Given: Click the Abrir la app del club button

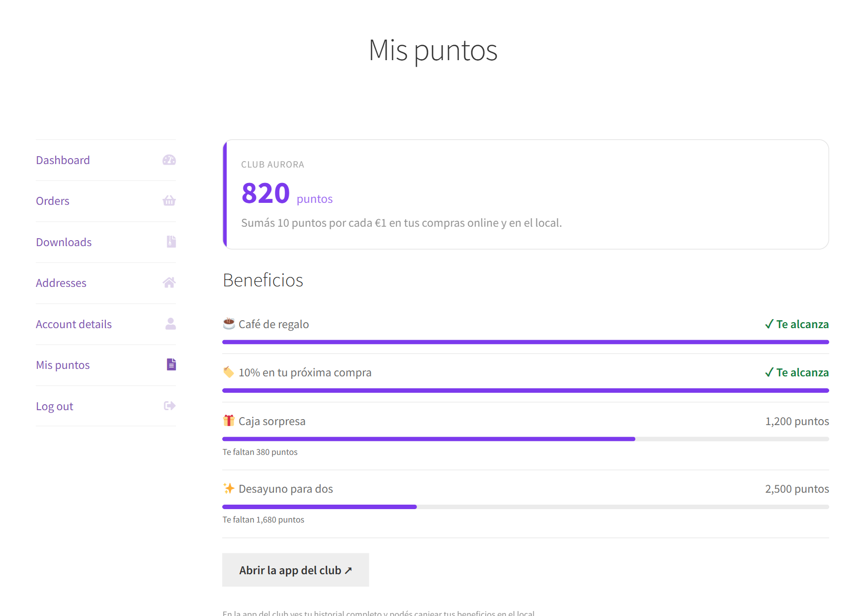Looking at the screenshot, I should tap(295, 570).
